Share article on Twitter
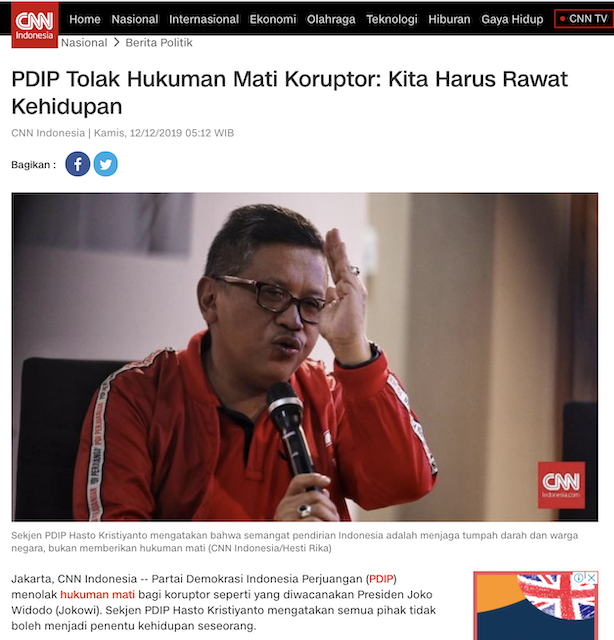 106,164
